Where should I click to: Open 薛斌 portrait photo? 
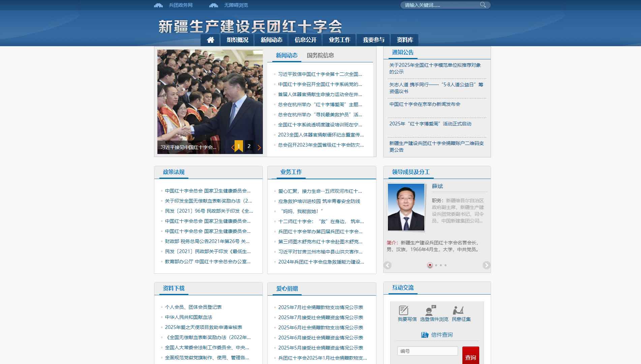(406, 207)
